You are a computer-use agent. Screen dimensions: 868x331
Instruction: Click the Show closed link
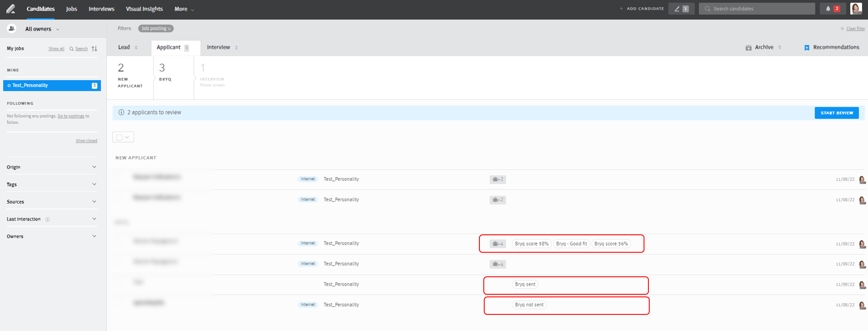coord(86,141)
